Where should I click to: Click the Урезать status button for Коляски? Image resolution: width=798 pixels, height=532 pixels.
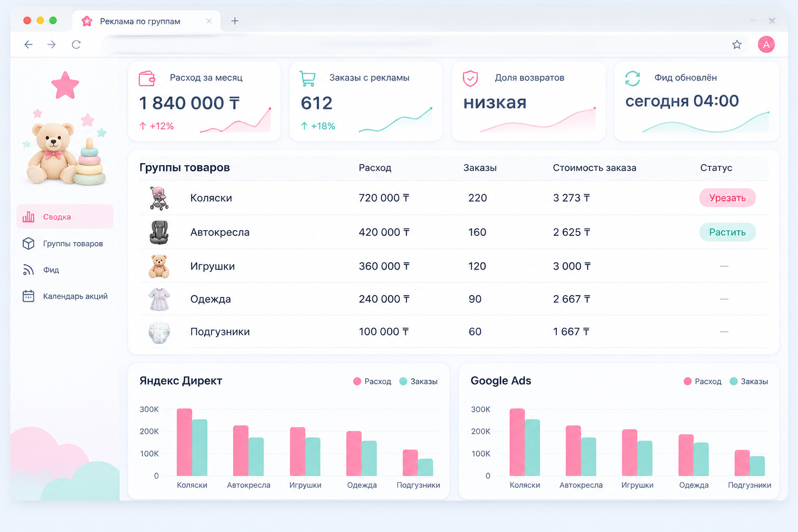tap(727, 198)
